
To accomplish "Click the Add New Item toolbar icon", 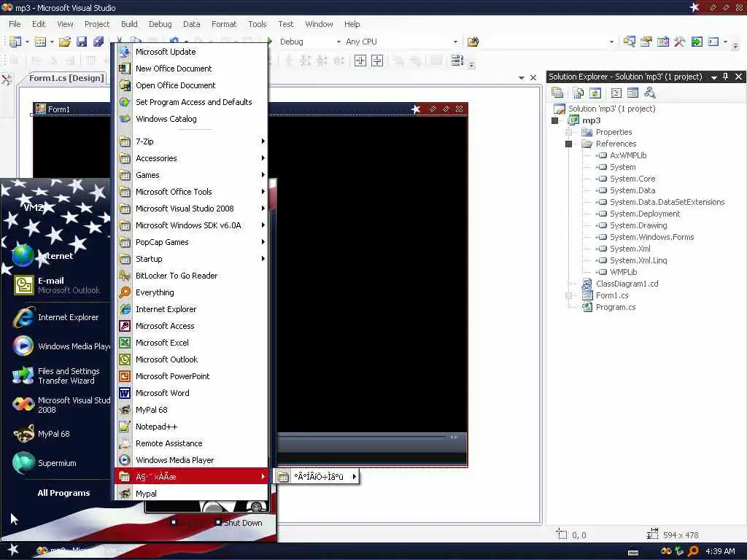I will point(41,42).
